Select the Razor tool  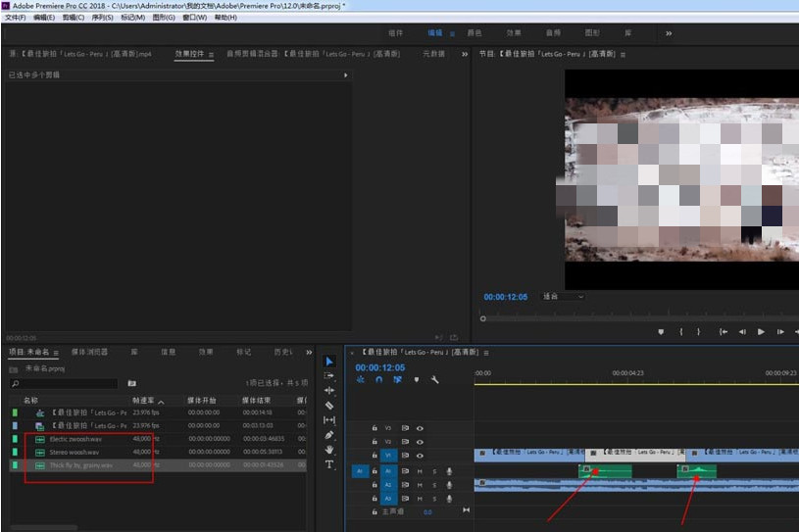(x=329, y=405)
